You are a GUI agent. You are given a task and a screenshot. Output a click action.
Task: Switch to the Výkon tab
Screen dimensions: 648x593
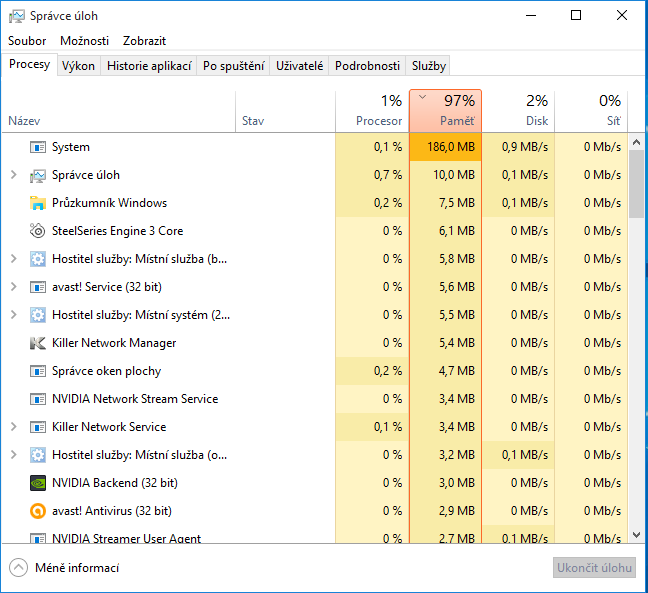click(78, 66)
